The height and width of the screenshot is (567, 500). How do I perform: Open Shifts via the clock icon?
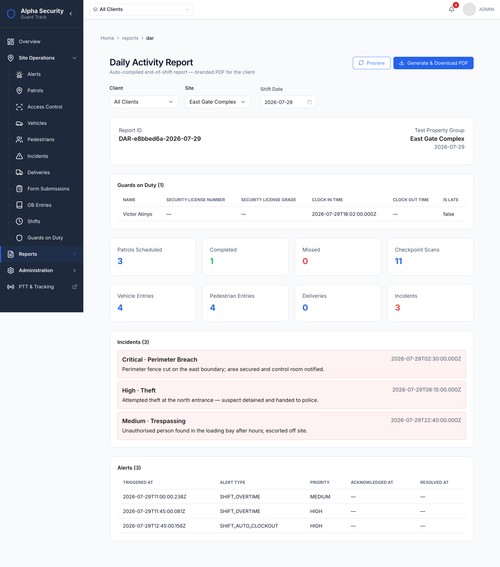[x=19, y=221]
